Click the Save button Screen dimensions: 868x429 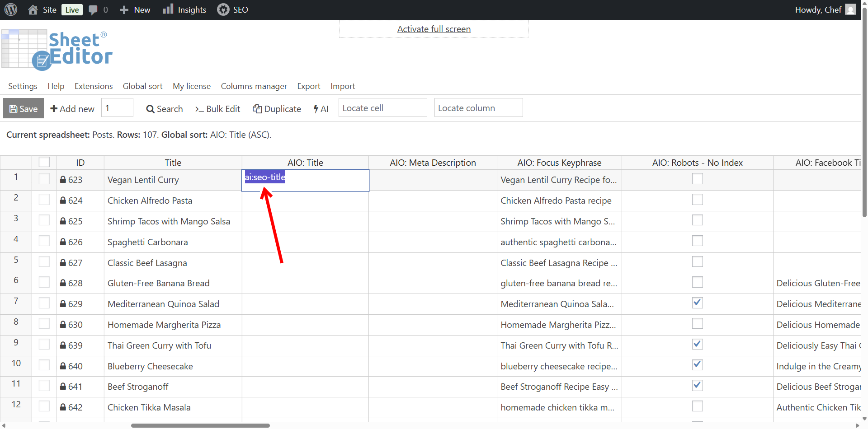click(x=24, y=108)
